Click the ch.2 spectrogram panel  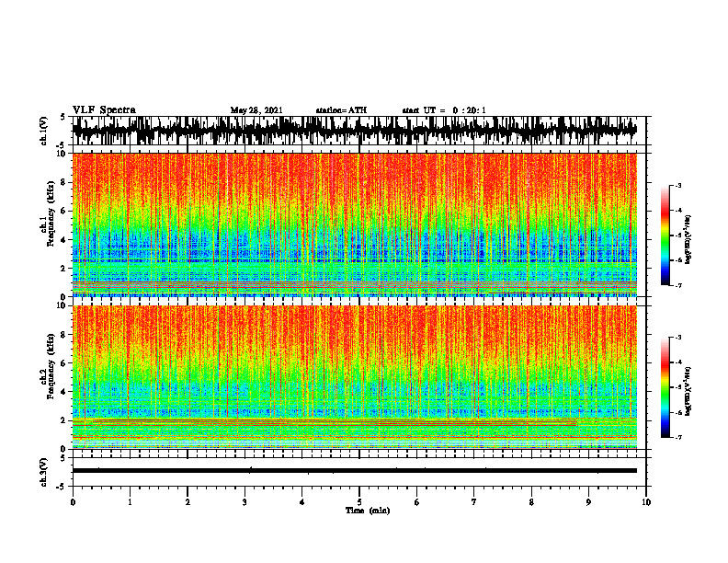(354, 377)
